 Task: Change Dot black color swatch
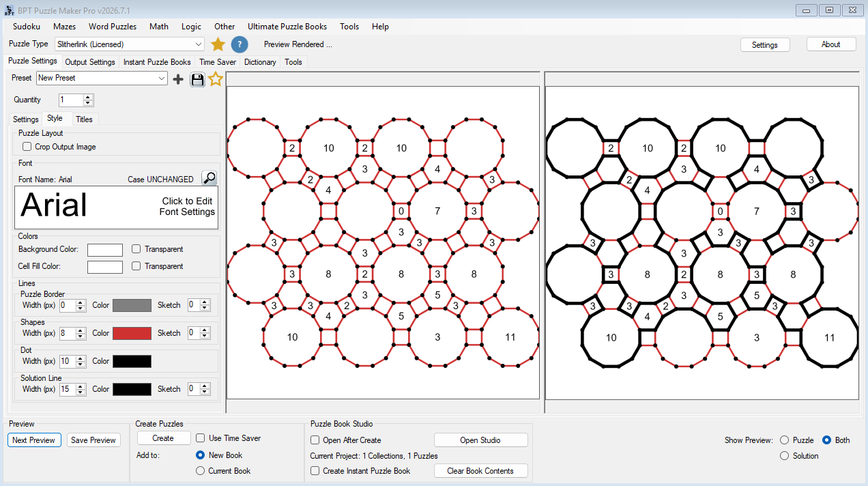[x=132, y=361]
